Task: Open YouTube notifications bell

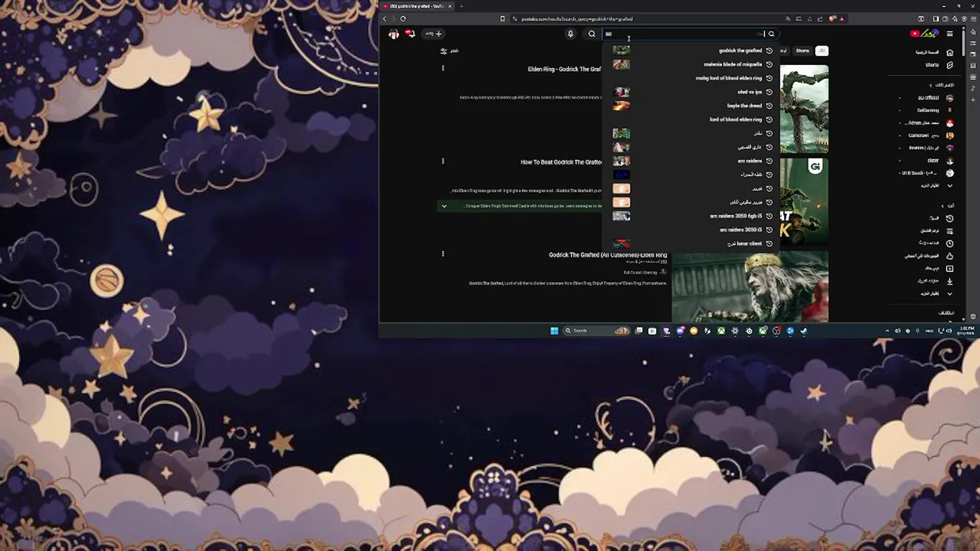Action: [x=410, y=34]
